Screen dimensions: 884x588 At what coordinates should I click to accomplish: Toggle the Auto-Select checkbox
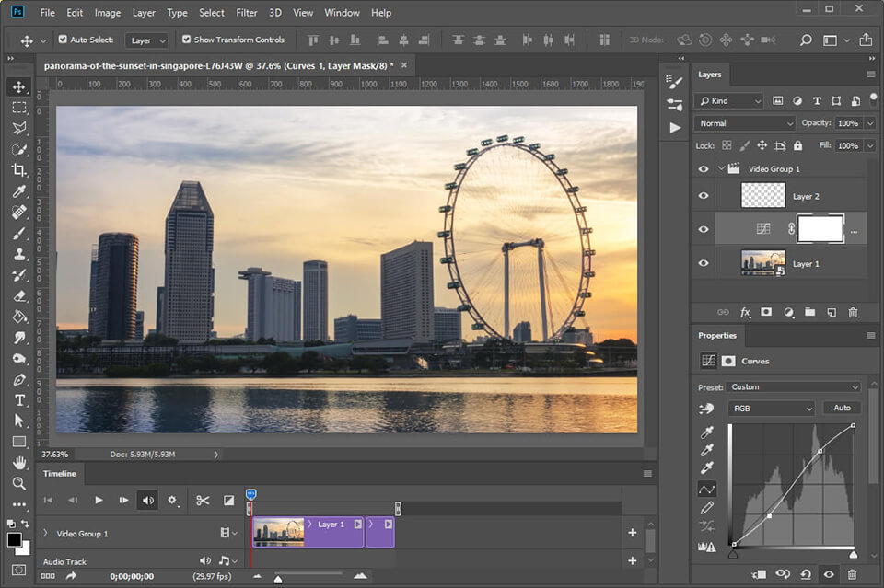coord(63,40)
